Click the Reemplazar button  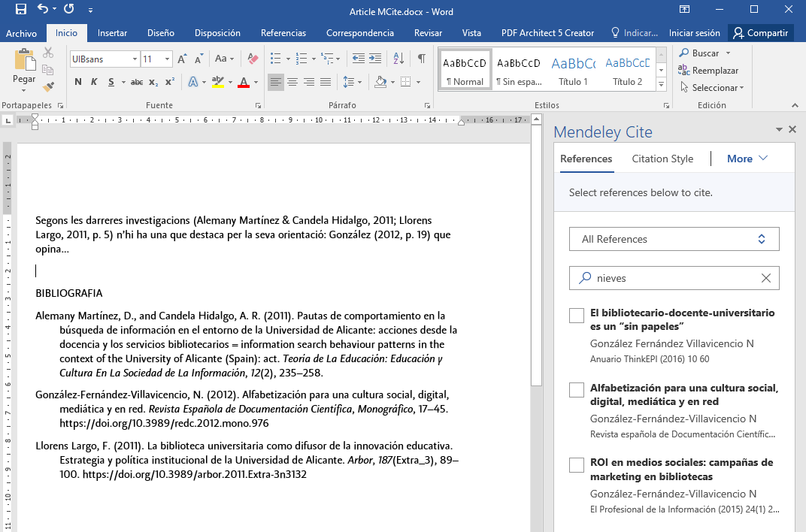click(709, 71)
